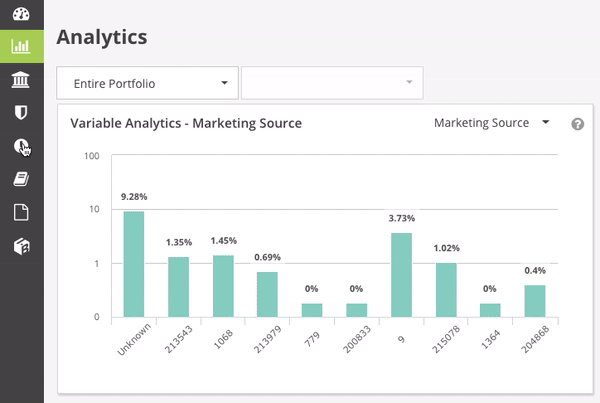Screen dimensions: 600x403
Task: Open the dashboard gauge icon in sidebar
Action: (21, 14)
